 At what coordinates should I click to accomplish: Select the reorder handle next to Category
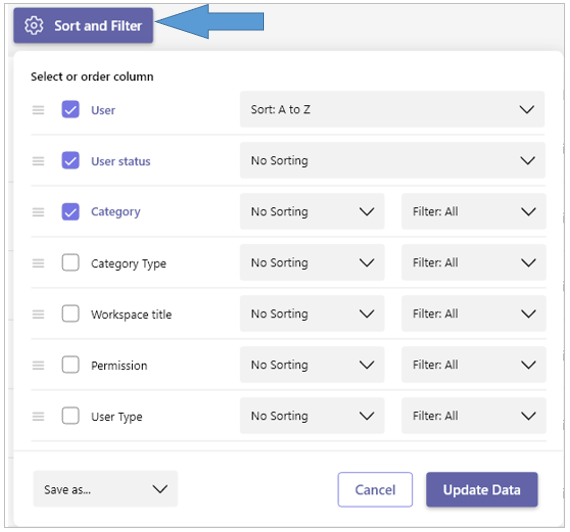38,212
